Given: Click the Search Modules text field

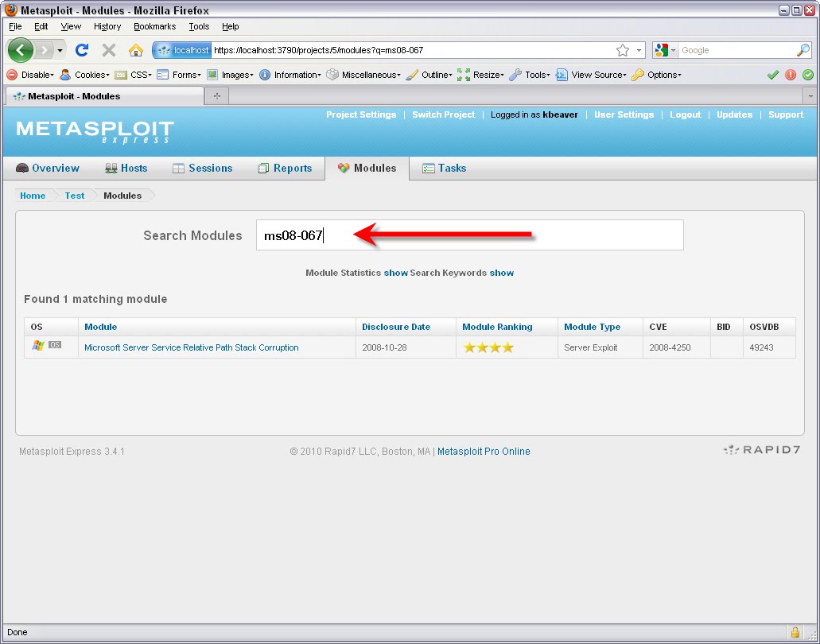Looking at the screenshot, I should pos(469,235).
